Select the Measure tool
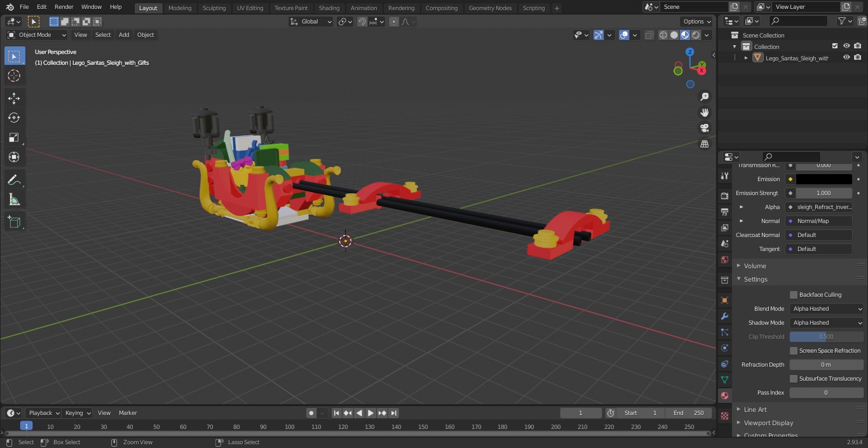Image resolution: width=868 pixels, height=448 pixels. point(14,200)
